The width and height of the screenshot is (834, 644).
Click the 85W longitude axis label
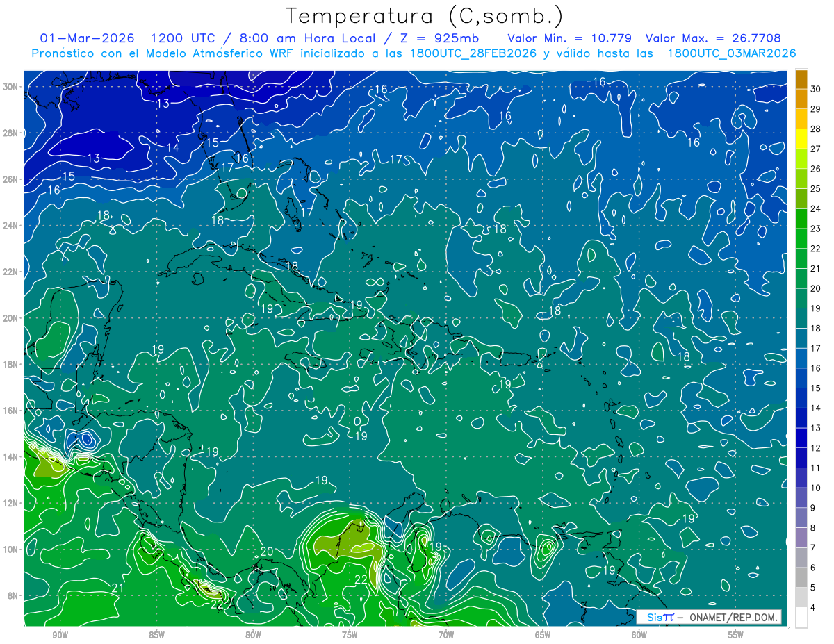tap(156, 635)
